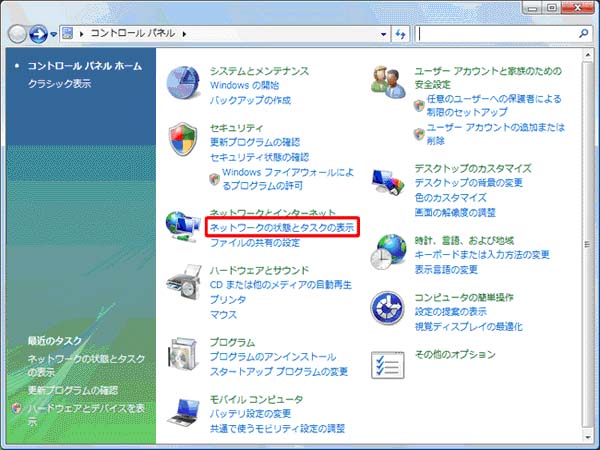The image size is (600, 450).
Task: Click the プリンタ link
Action: (228, 300)
